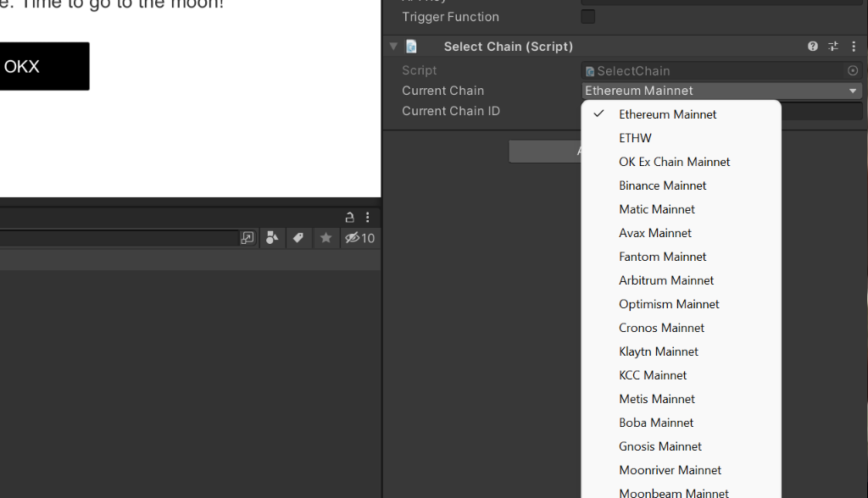This screenshot has width=868, height=498.
Task: Open the Select Chain component help icon
Action: tap(812, 47)
